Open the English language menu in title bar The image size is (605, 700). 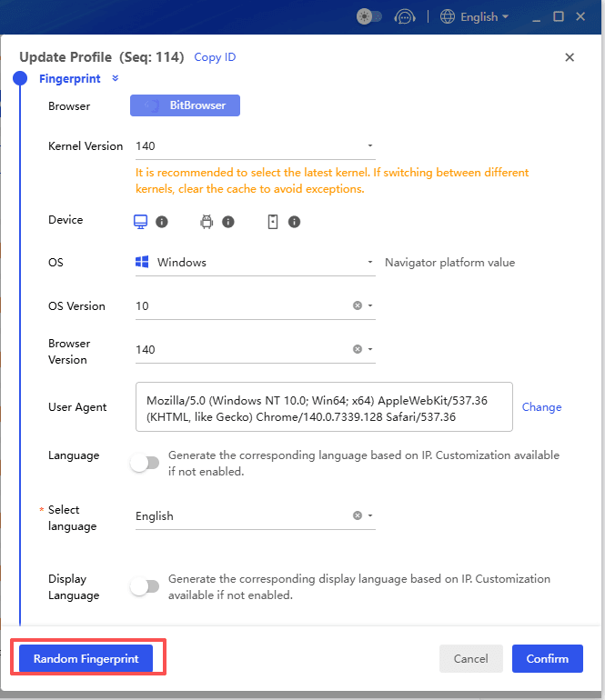pos(484,17)
